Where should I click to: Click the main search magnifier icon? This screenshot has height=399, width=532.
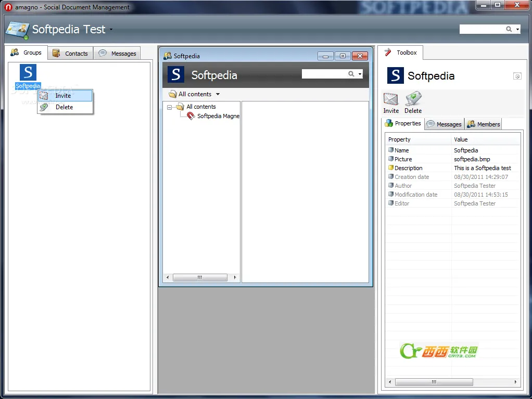pos(509,29)
